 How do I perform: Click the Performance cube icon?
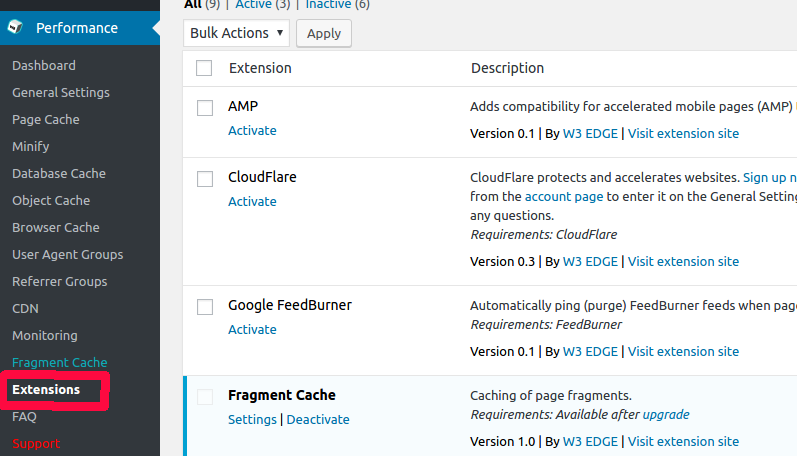pos(16,27)
